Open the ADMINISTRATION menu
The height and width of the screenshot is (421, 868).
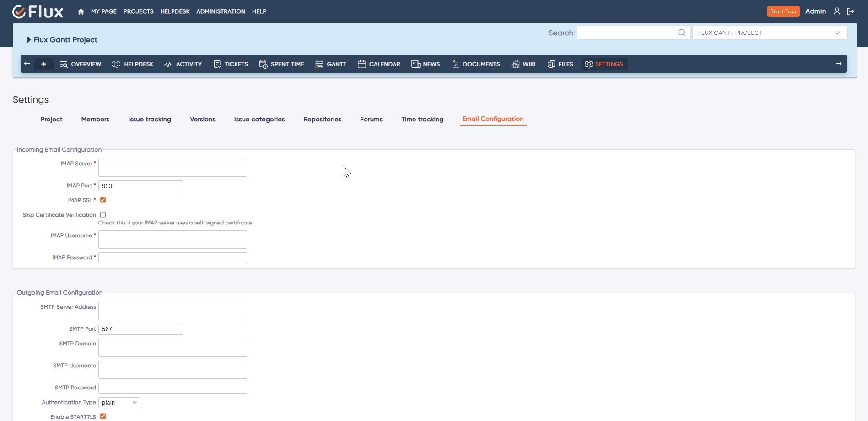point(221,11)
